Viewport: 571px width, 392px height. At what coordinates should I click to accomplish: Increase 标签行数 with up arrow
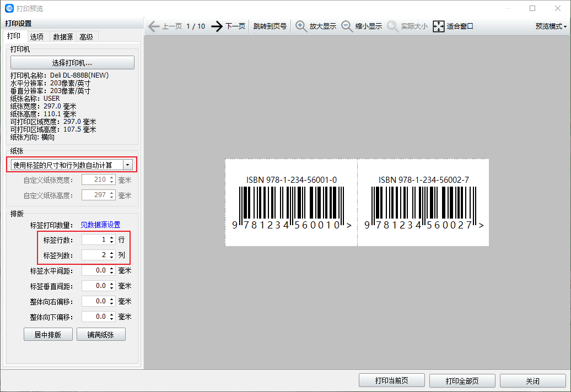(112, 237)
